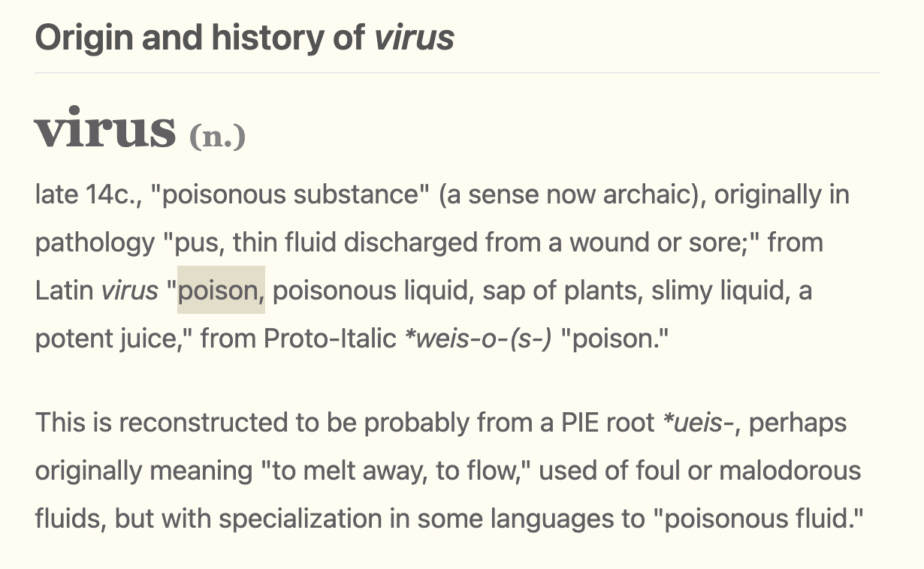Click the "Origin and history of virus" heading
Viewport: 924px width, 569px height.
244,38
